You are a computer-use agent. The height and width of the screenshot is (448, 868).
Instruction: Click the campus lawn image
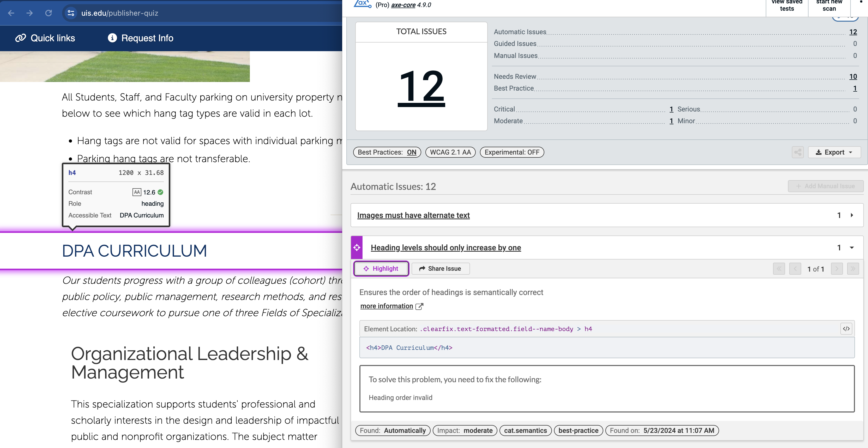125,67
